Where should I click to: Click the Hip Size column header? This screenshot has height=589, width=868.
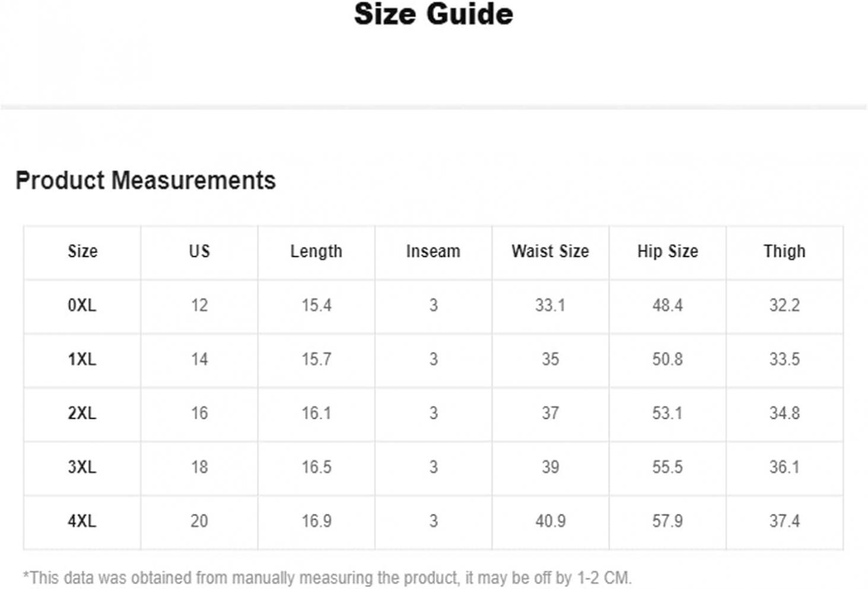667,251
